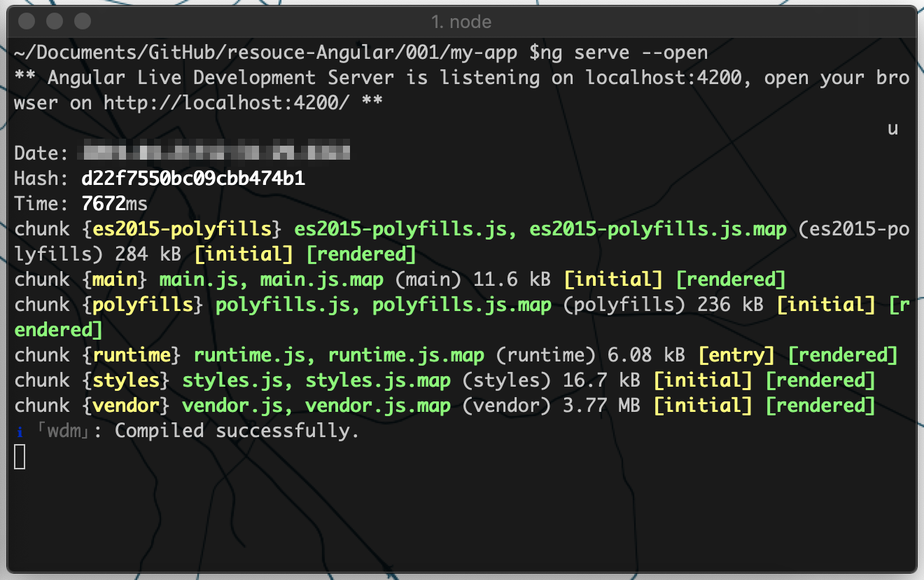Viewport: 924px width, 580px height.
Task: Click the blue info "i" icon
Action: (x=19, y=431)
